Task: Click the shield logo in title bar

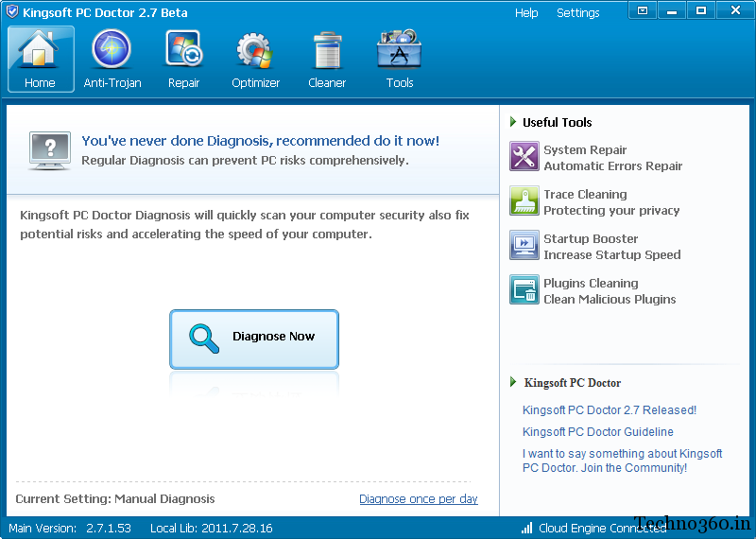Action: pyautogui.click(x=12, y=11)
